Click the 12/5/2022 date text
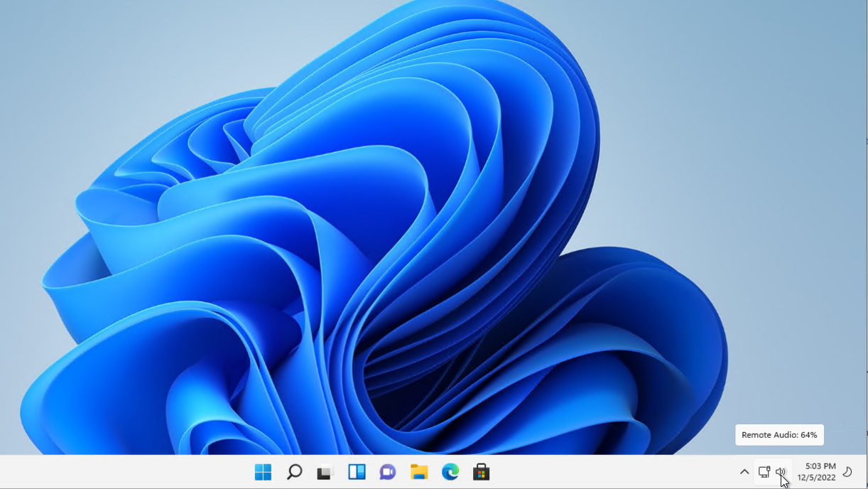The width and height of the screenshot is (868, 489). pos(817,478)
